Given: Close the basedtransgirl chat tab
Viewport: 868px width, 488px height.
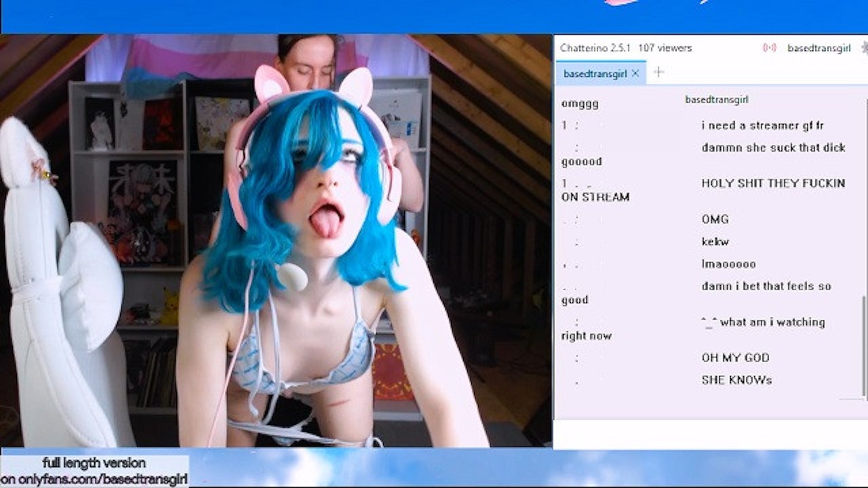Looking at the screenshot, I should [x=635, y=73].
